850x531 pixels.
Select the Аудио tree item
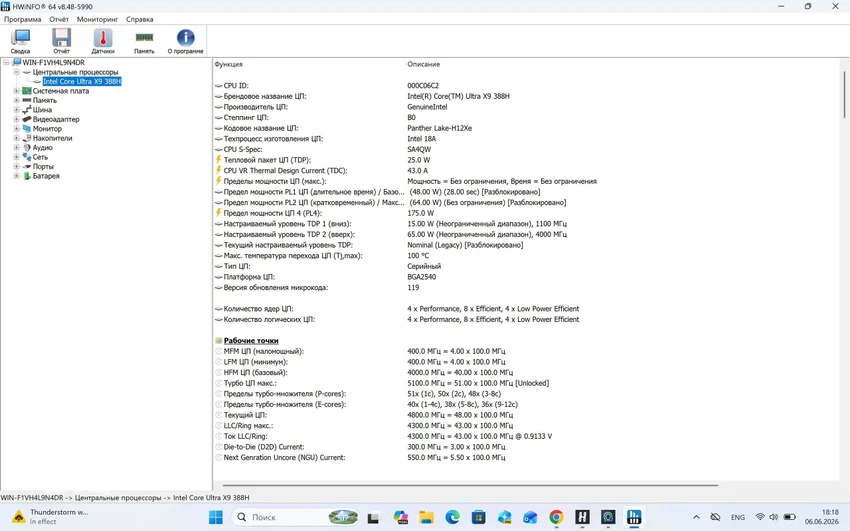(x=42, y=147)
